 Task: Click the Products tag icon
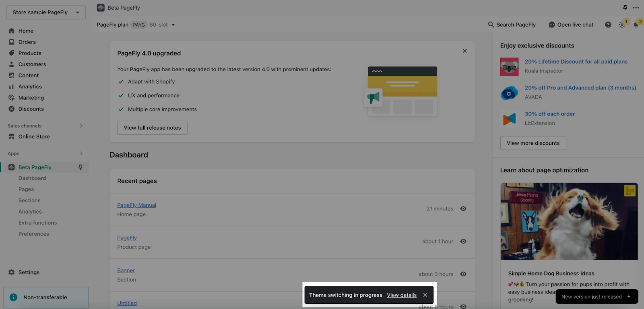click(x=12, y=53)
